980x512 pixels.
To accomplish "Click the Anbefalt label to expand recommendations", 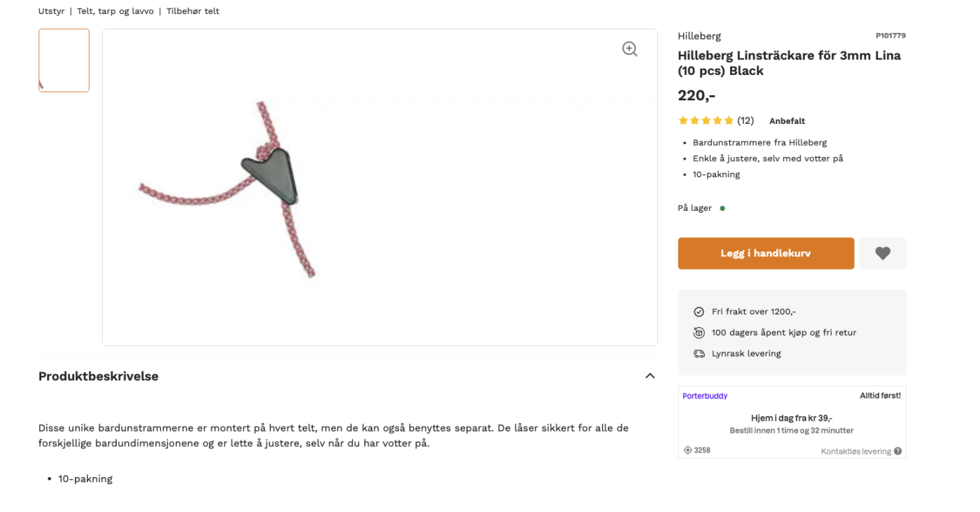I will [x=787, y=120].
